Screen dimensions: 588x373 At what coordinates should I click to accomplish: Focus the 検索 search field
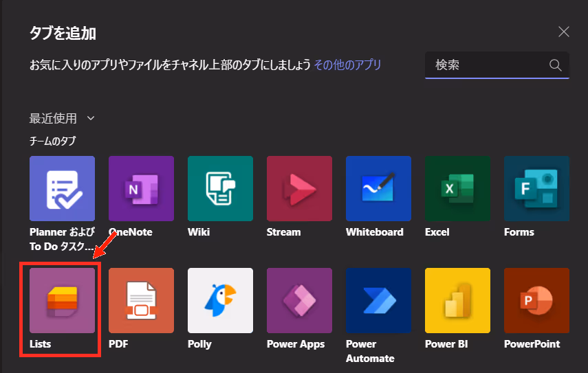coord(497,65)
